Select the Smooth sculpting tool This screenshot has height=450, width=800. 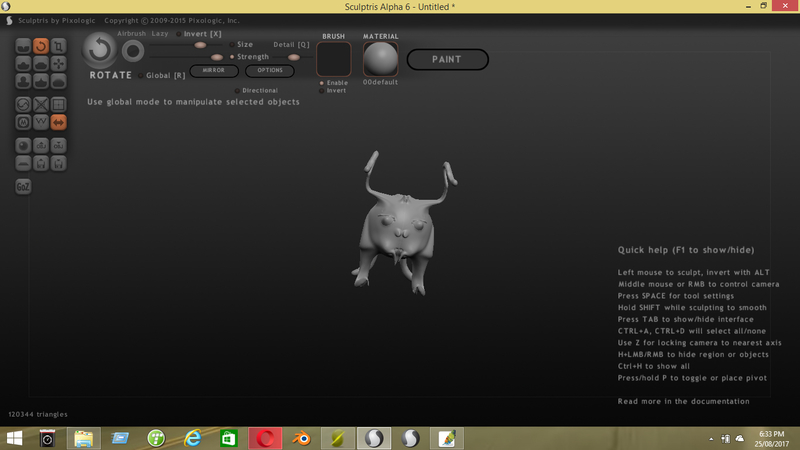tap(59, 81)
